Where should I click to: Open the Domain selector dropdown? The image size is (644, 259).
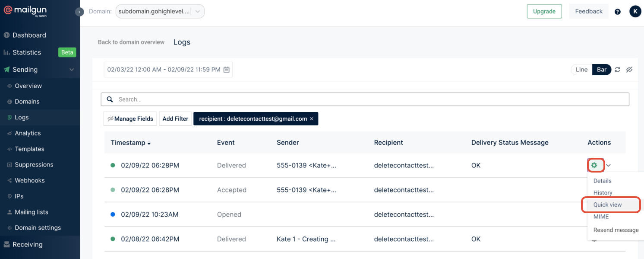click(x=160, y=12)
